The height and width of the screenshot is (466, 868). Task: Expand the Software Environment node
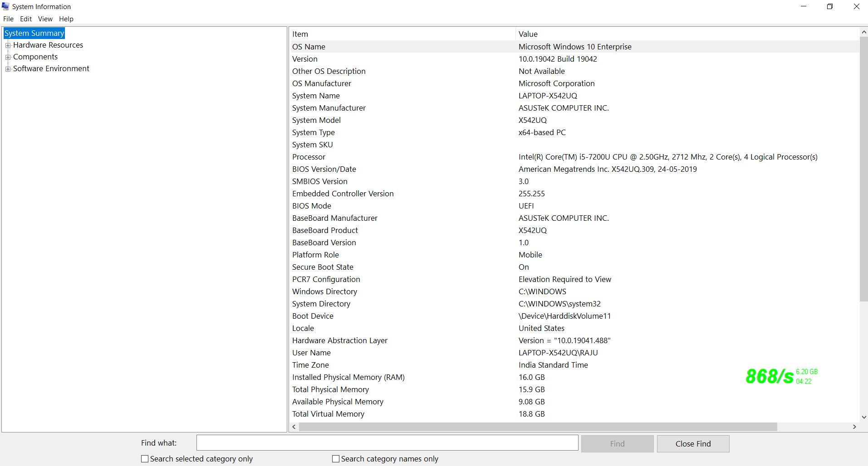pos(8,69)
